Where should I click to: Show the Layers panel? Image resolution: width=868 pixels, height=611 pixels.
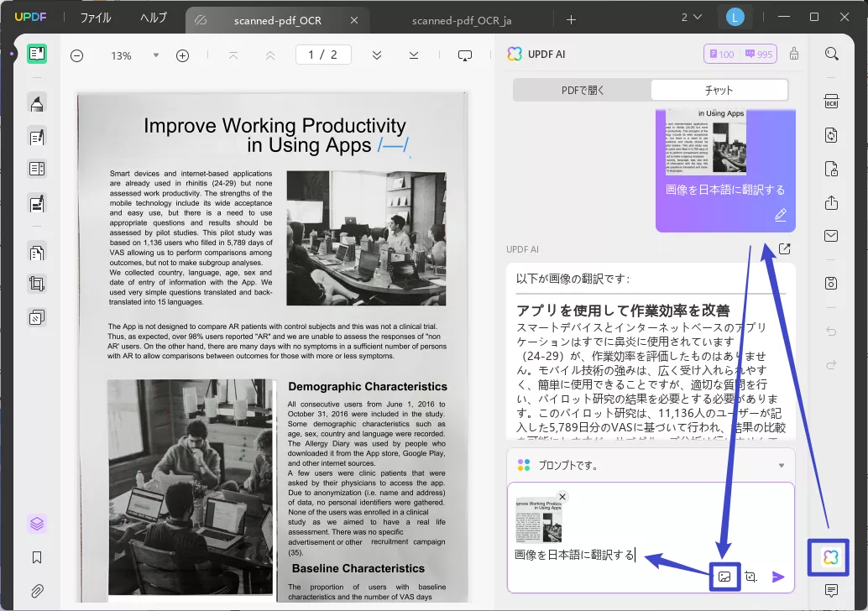(x=37, y=524)
